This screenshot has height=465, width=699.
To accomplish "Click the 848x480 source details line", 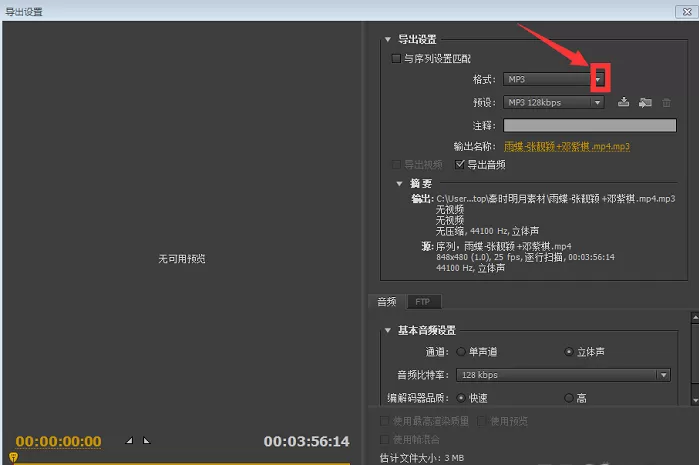I will tap(525, 257).
